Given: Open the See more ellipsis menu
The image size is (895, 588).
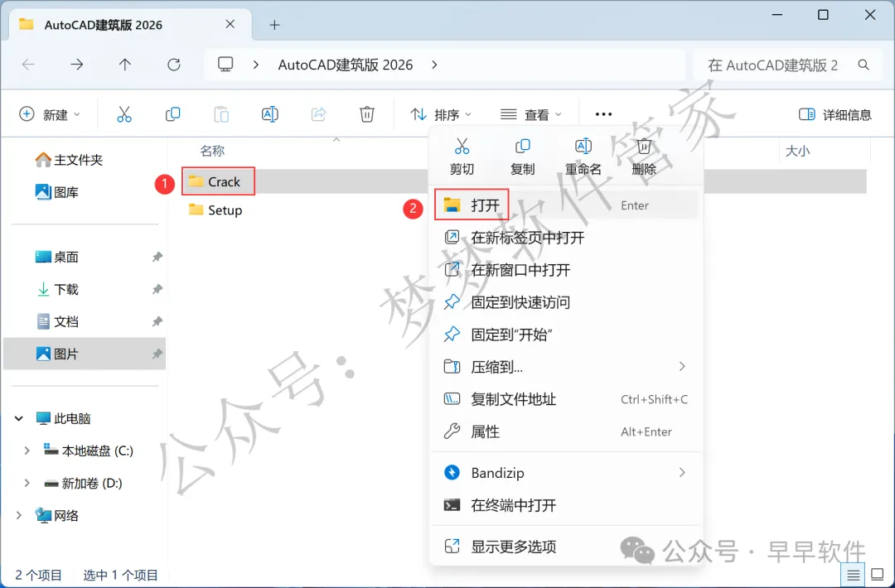Looking at the screenshot, I should pyautogui.click(x=603, y=114).
